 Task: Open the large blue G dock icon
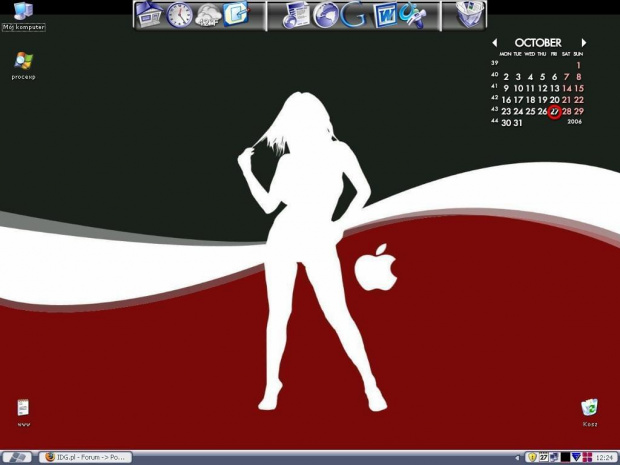353,15
